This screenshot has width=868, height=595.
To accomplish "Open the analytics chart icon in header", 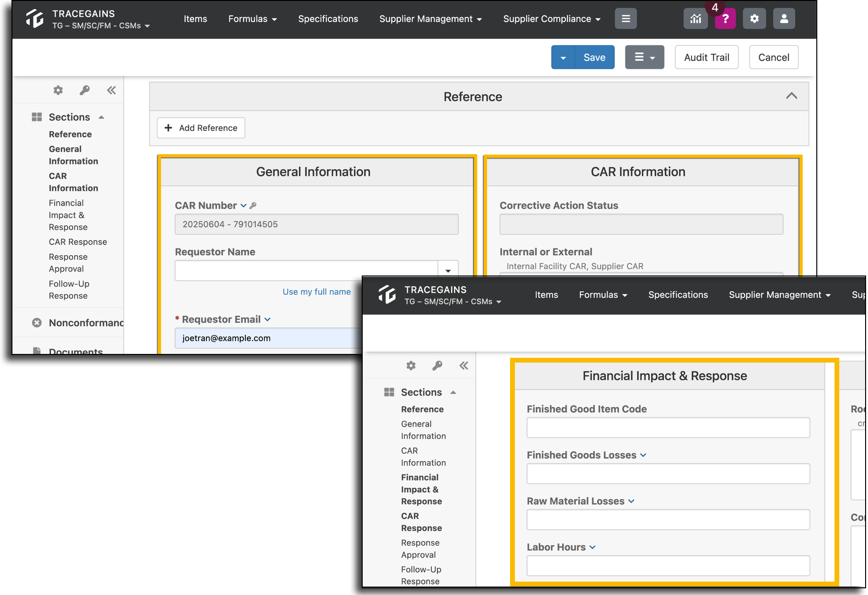I will coord(696,19).
